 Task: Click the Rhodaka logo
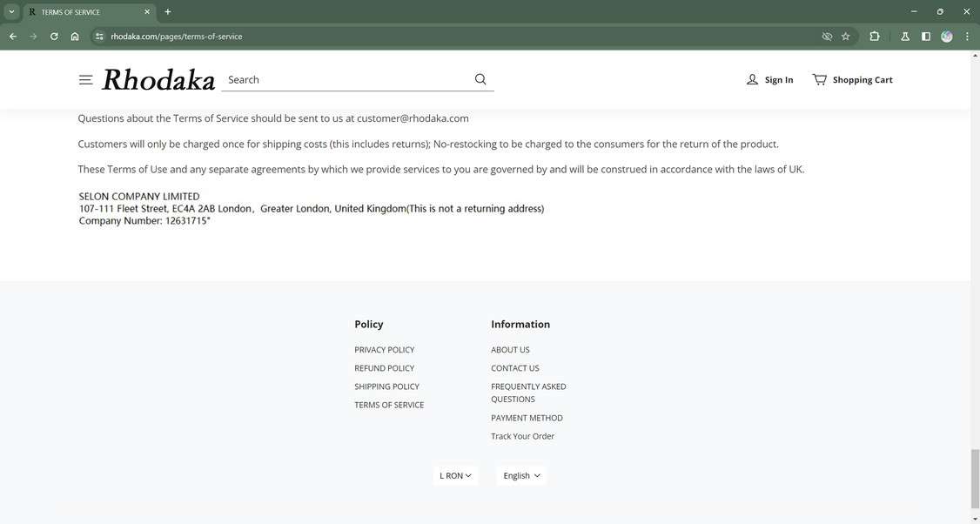(x=158, y=80)
